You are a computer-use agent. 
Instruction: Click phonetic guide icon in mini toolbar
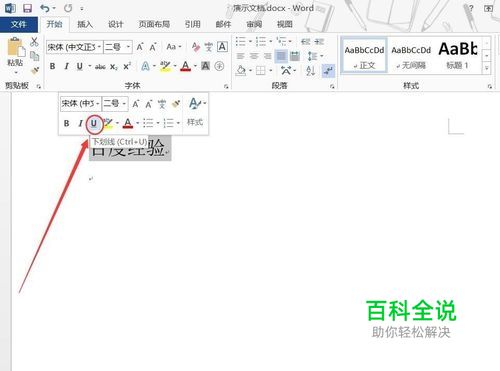(162, 104)
